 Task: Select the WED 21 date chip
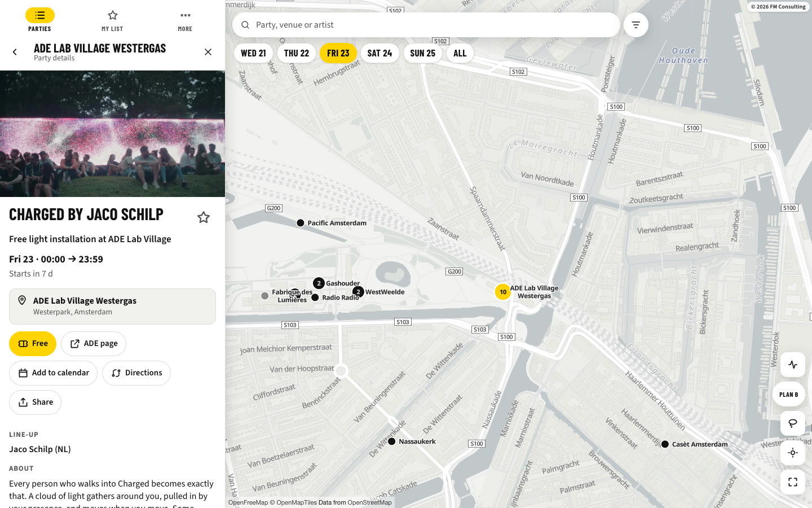click(x=253, y=53)
